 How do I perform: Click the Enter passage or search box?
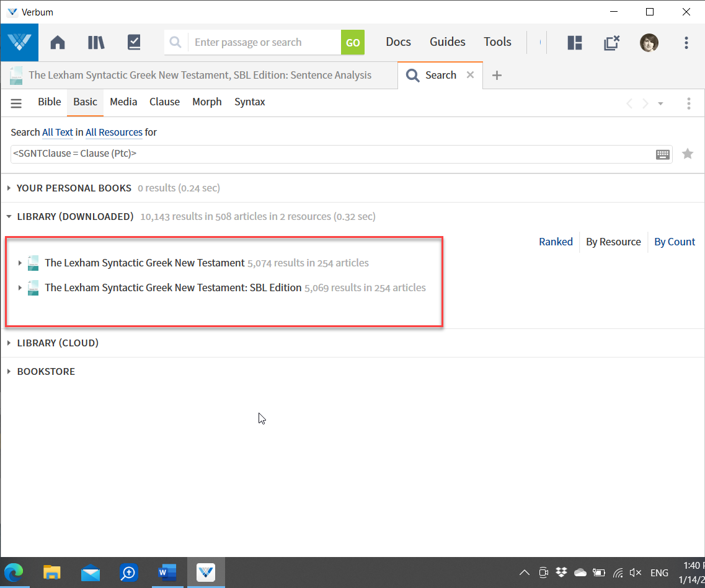click(x=264, y=42)
